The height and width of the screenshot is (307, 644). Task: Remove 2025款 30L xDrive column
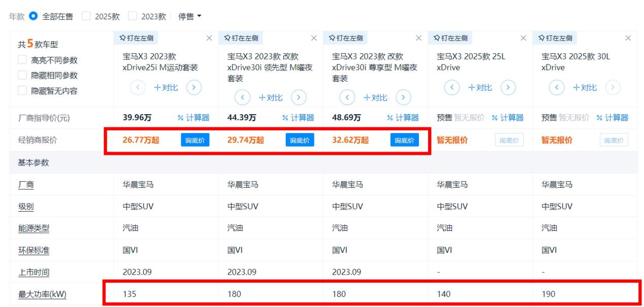tap(628, 38)
